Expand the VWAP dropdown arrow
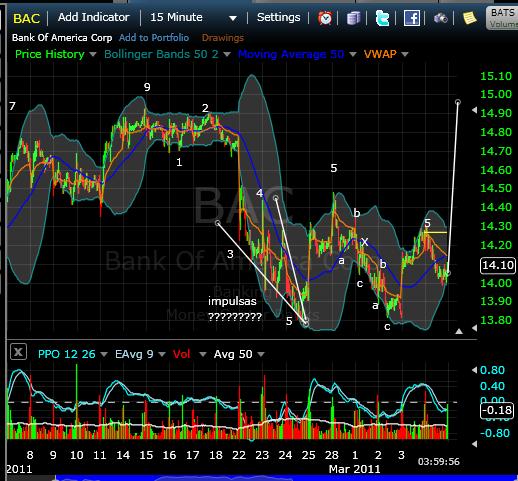Viewport: 518px width, 481px height. [405, 54]
